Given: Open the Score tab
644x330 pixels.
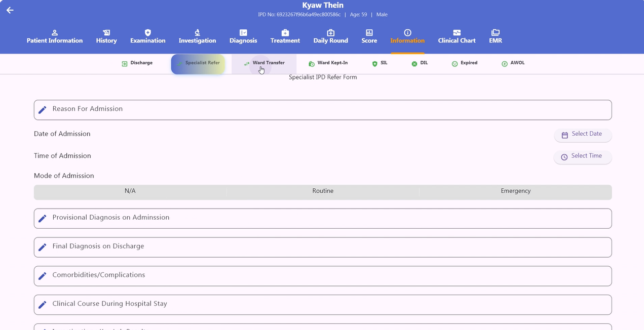Looking at the screenshot, I should 369,36.
